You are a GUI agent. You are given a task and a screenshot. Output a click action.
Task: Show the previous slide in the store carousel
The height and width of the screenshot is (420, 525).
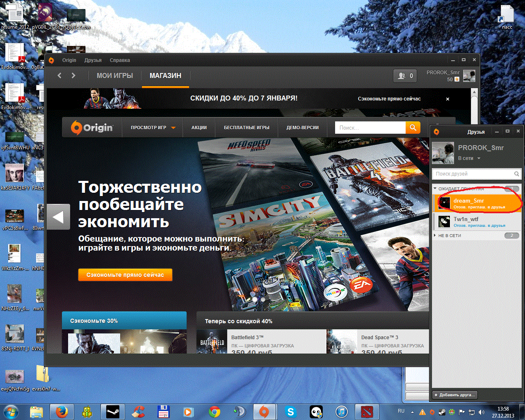(58, 217)
